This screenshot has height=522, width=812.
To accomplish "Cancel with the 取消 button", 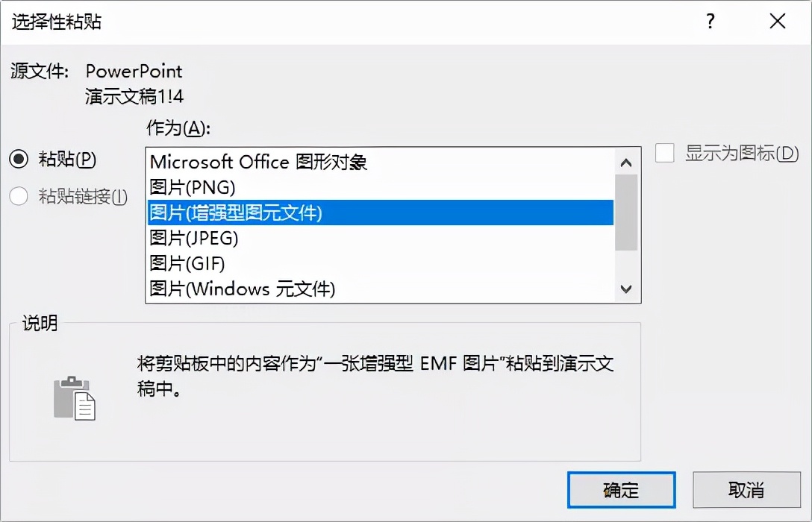I will coord(747,489).
